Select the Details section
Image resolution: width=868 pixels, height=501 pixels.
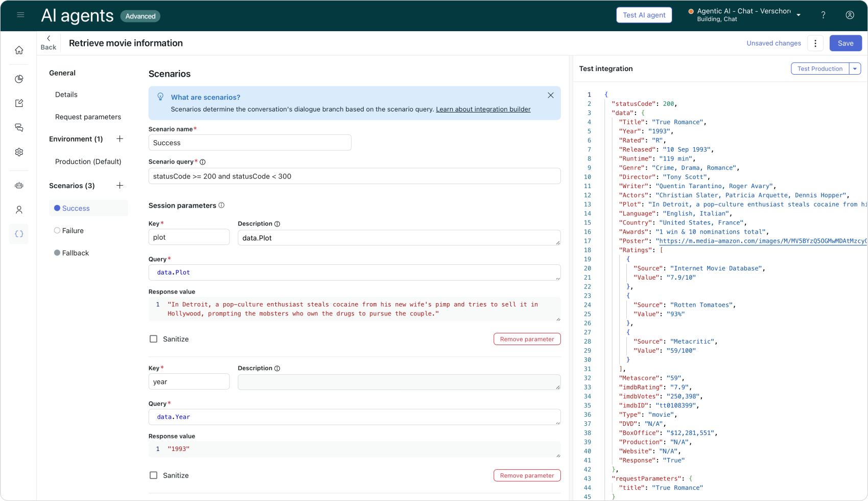coord(66,95)
